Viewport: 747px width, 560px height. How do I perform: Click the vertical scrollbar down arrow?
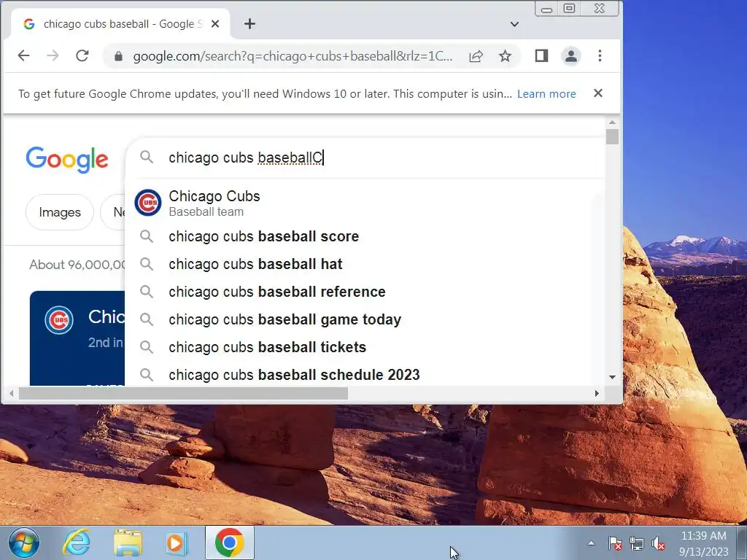612,377
